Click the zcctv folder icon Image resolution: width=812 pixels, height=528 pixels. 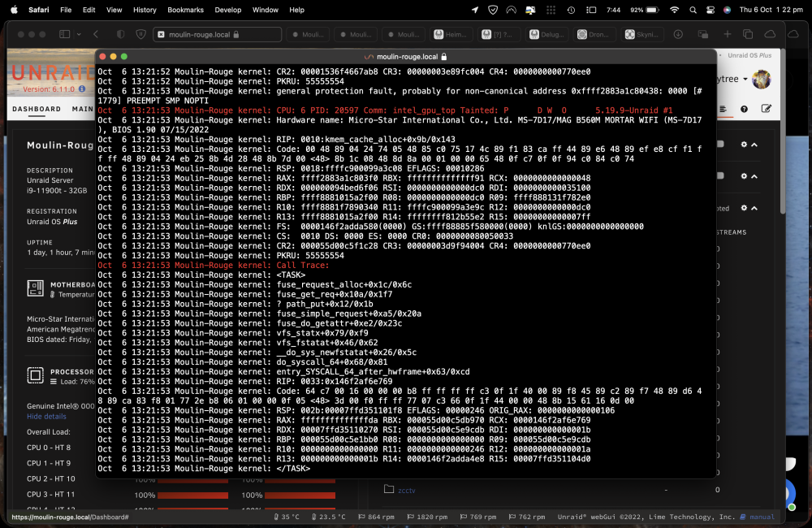tap(389, 489)
